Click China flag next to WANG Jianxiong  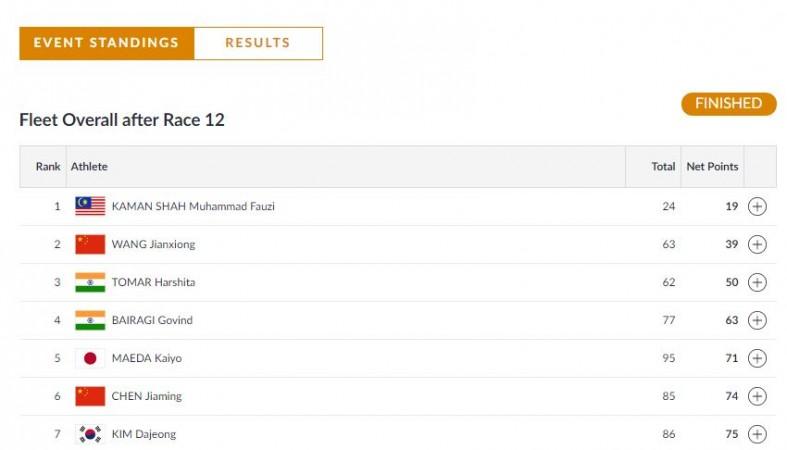90,244
